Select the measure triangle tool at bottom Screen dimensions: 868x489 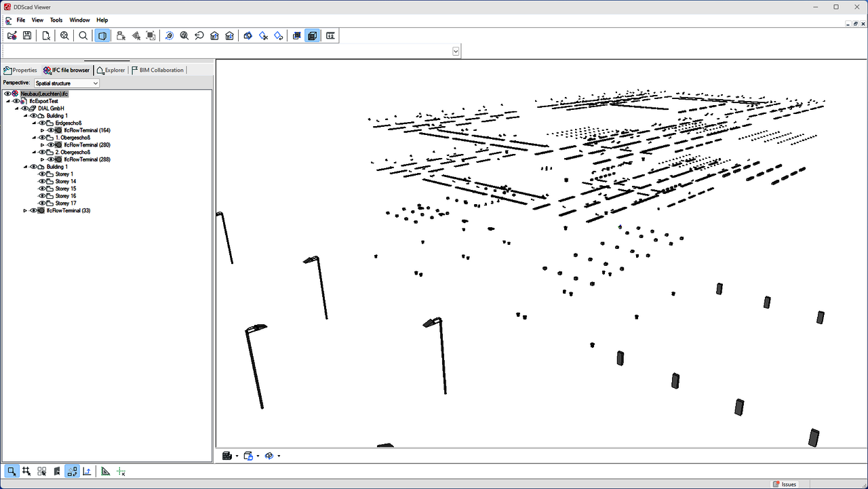pos(105,471)
